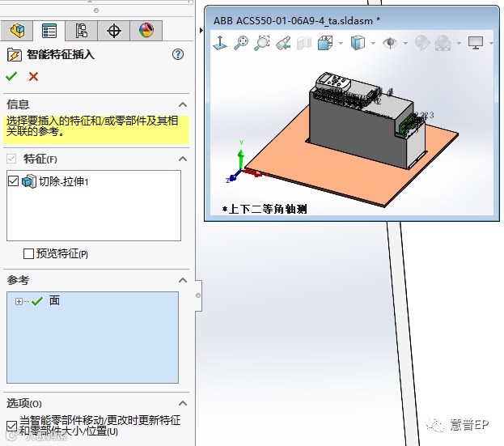Toggle the 特征(F) section checkbox
504x446 pixels.
pos(11,159)
